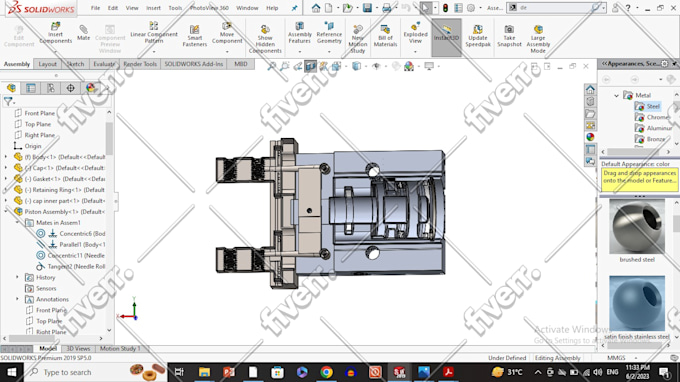This screenshot has width=680, height=382.
Task: Expand the Body<1> component
Action: 6,157
